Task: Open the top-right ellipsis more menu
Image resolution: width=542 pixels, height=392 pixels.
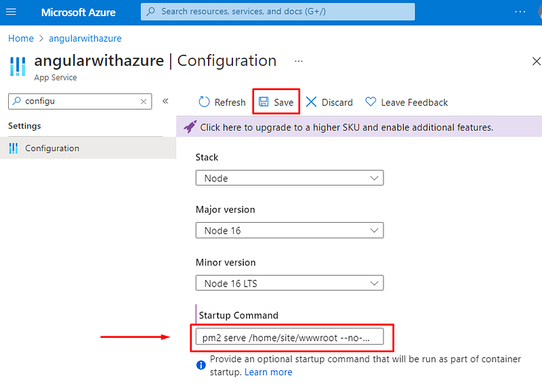Action: click(520, 12)
